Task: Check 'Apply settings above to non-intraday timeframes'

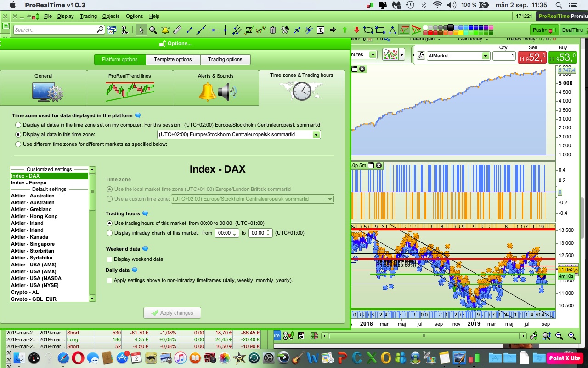Action: [x=109, y=281]
